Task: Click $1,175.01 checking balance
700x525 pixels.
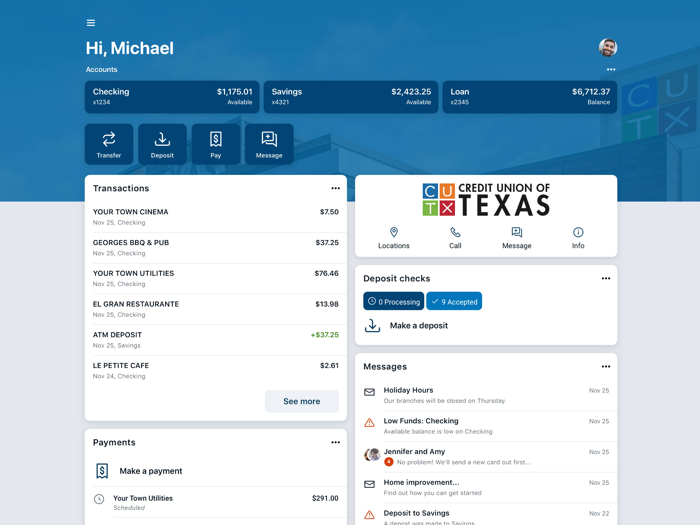Action: point(234,92)
